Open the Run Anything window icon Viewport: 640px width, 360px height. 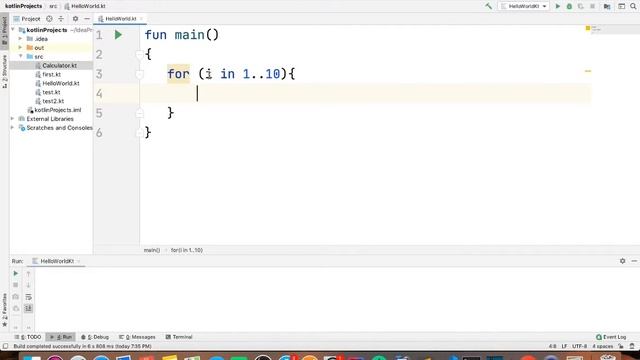pyautogui.click(x=621, y=6)
